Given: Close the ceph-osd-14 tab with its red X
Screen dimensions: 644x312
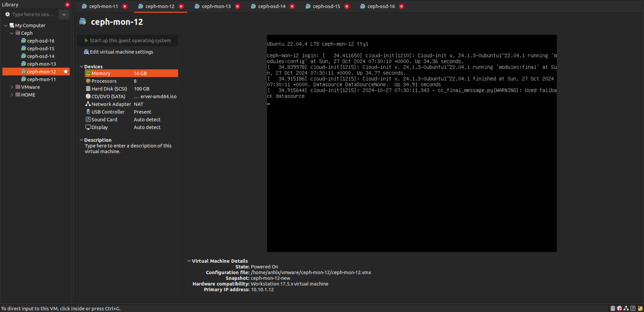Looking at the screenshot, I should pyautogui.click(x=292, y=6).
